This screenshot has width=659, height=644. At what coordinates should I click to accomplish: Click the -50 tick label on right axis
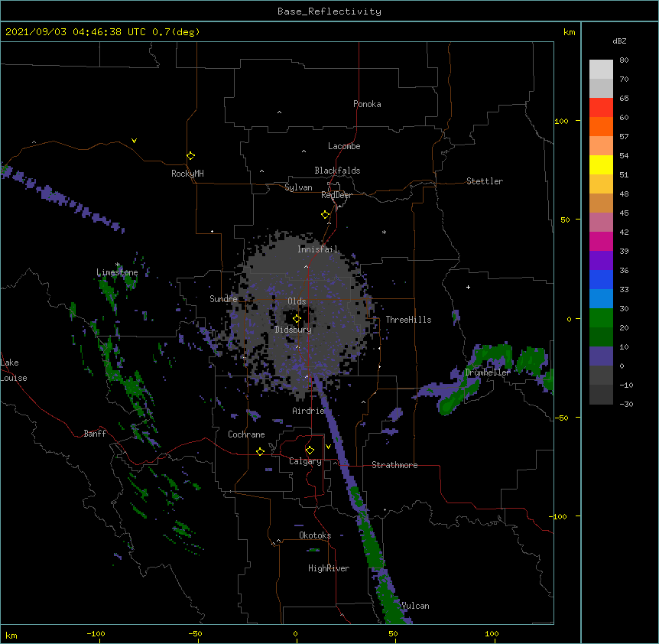[x=561, y=418]
